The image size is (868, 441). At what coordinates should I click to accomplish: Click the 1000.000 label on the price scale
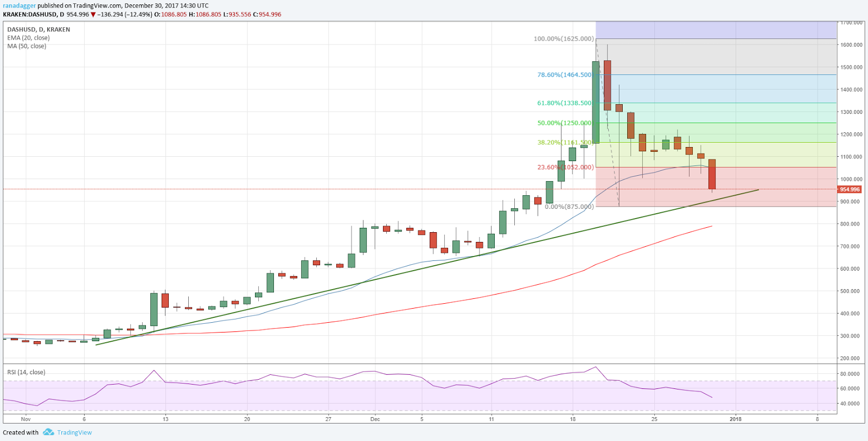(852, 179)
